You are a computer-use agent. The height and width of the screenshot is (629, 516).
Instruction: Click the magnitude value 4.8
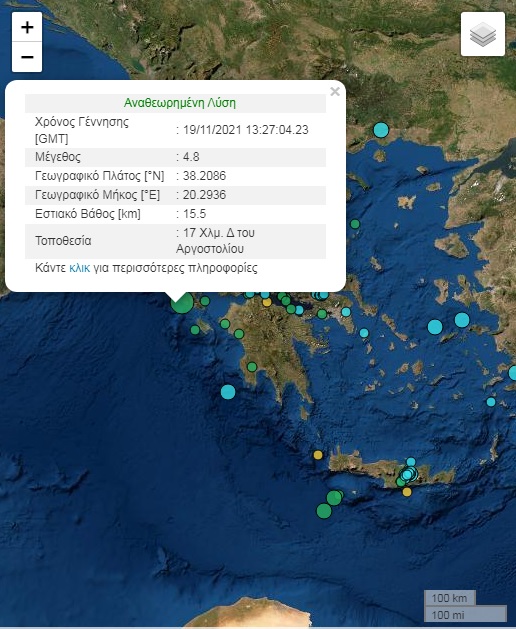[191, 156]
